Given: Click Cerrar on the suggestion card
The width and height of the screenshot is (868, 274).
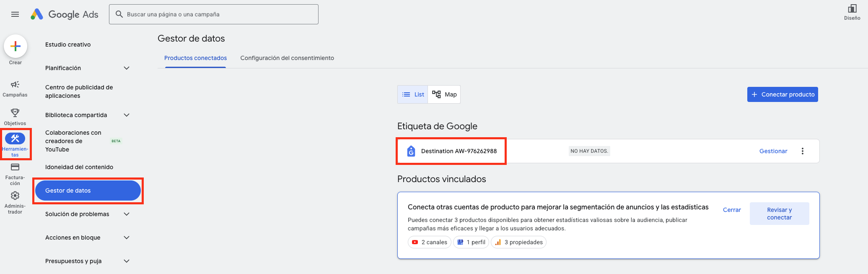Looking at the screenshot, I should [x=732, y=210].
